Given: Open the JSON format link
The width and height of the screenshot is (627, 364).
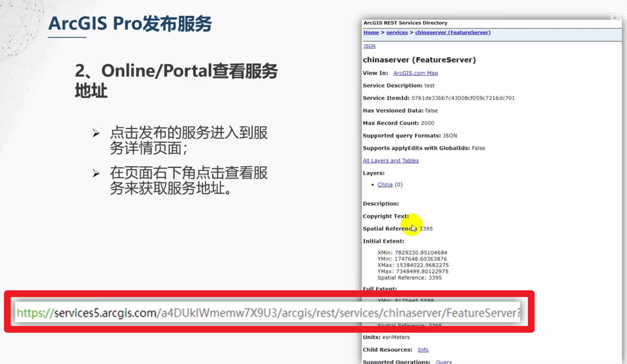Looking at the screenshot, I should pos(369,46).
